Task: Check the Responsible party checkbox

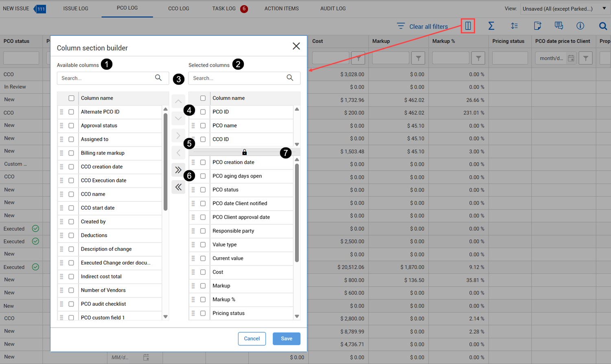Action: point(203,231)
